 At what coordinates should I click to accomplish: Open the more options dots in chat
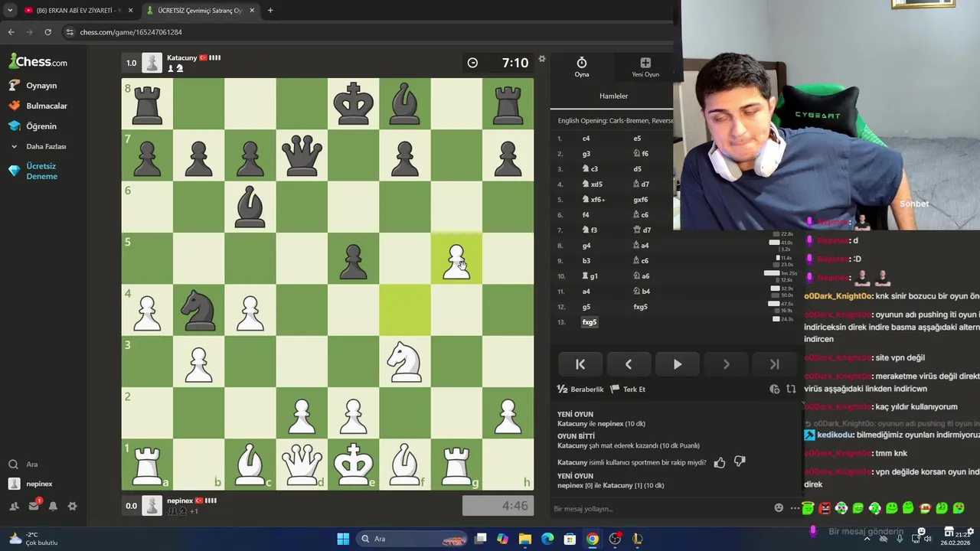point(795,508)
